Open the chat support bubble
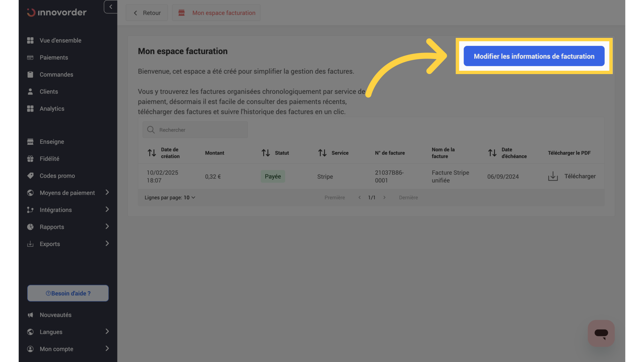The image size is (644, 362). point(601,333)
